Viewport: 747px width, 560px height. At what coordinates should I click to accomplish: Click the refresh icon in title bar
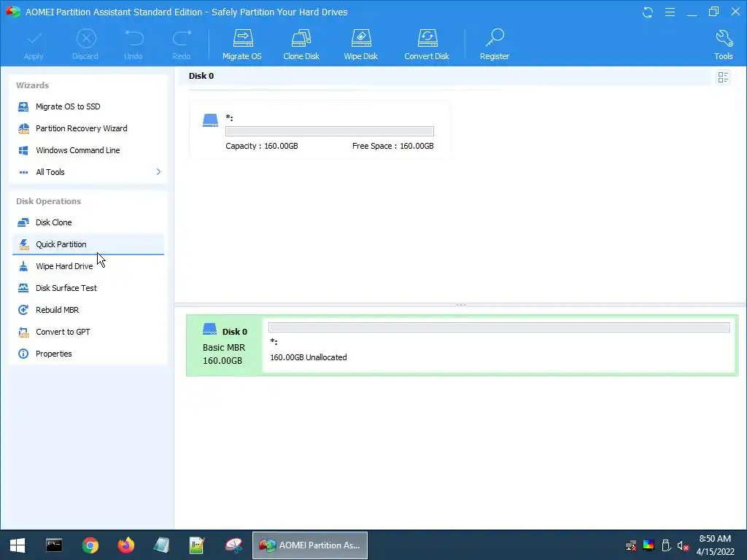(648, 12)
